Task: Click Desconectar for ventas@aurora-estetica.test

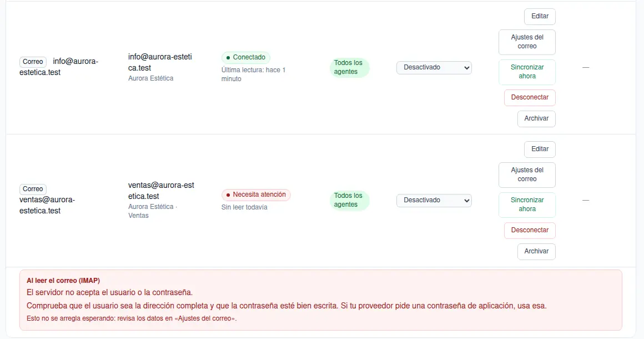Action: 530,230
